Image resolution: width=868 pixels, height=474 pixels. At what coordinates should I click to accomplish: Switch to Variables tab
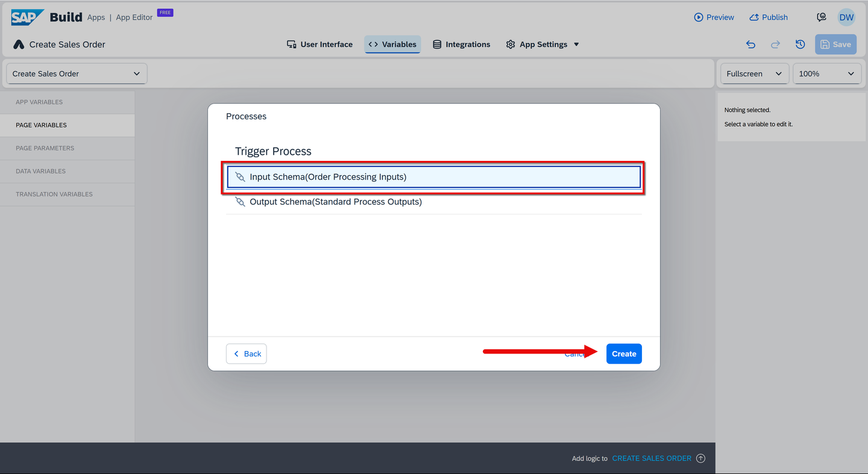(392, 45)
